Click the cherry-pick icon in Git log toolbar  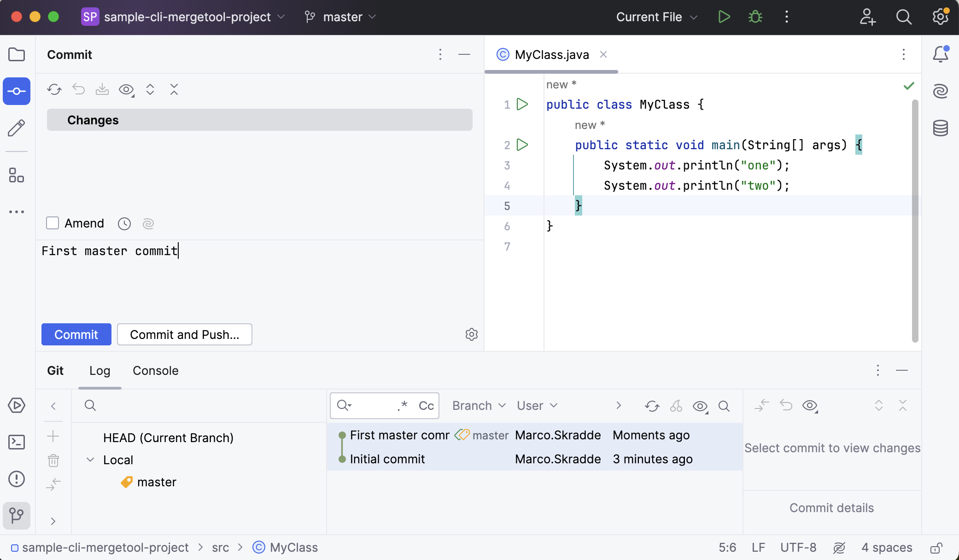[676, 405]
